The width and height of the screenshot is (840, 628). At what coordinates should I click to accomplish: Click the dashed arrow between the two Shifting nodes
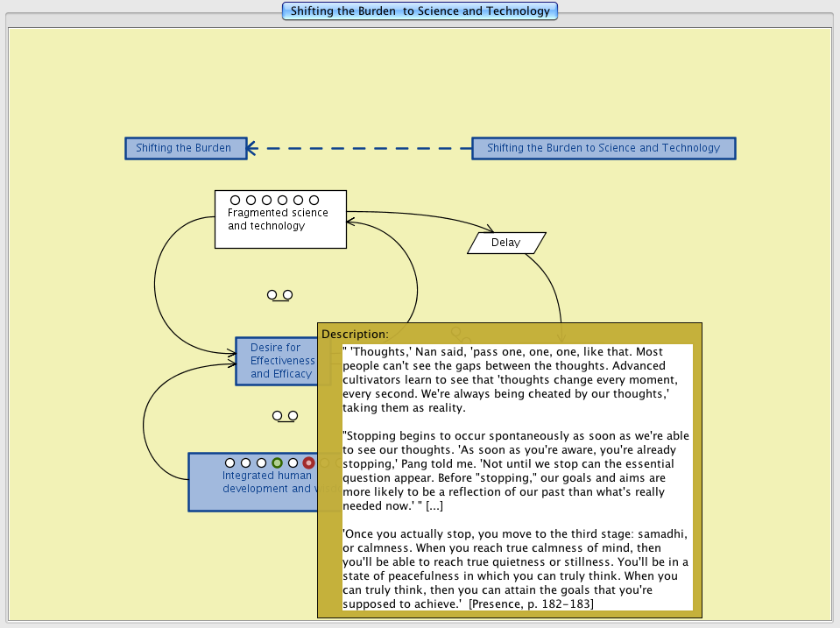pyautogui.click(x=359, y=148)
